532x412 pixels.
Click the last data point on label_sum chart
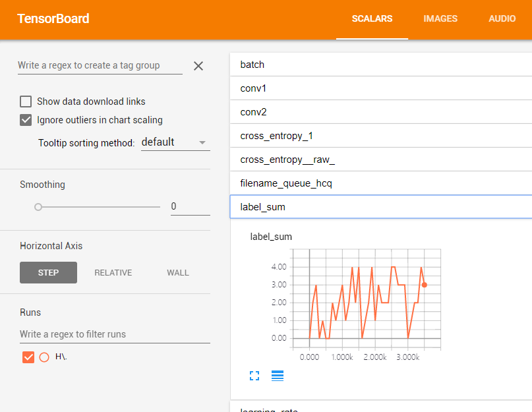424,285
